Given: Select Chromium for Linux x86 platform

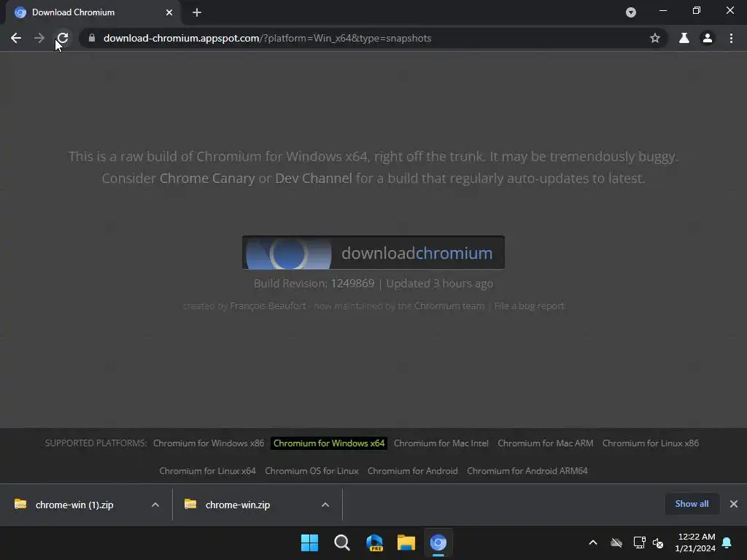Looking at the screenshot, I should tap(650, 443).
